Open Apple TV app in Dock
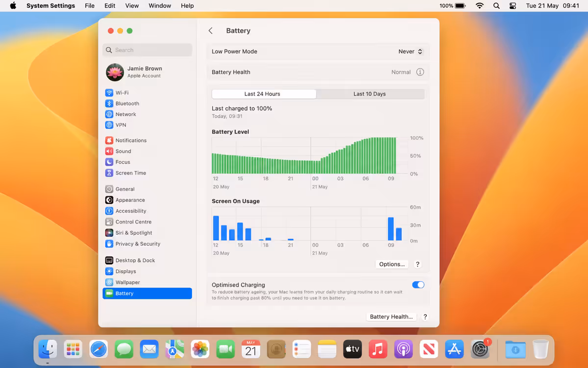 (352, 349)
